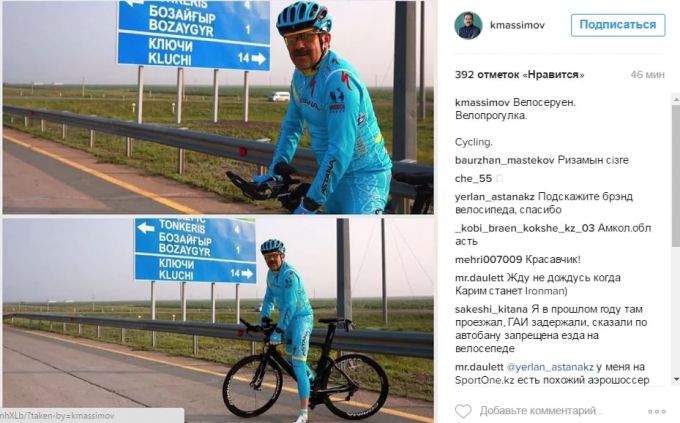Click the 46 мин timestamp
Viewport: 680px width, 423px height.
point(647,75)
